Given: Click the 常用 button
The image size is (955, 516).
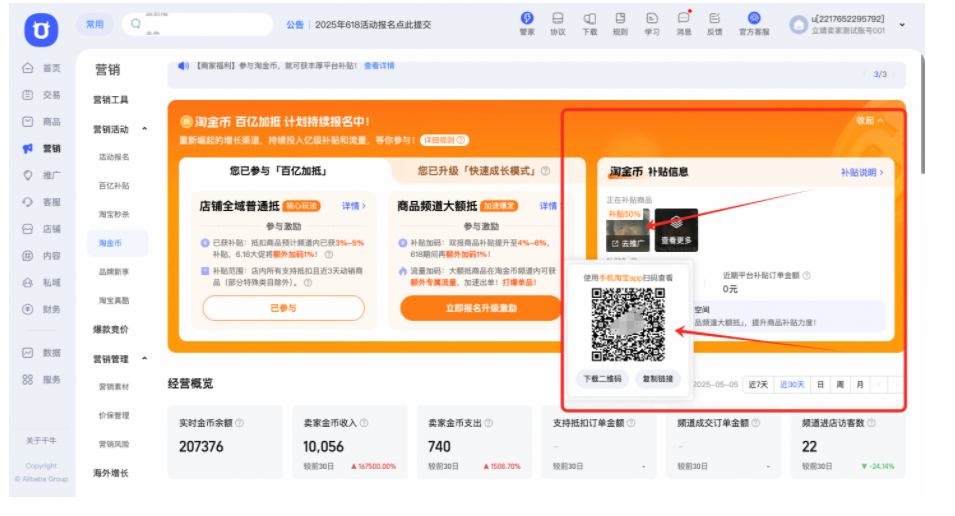Looking at the screenshot, I should 94,24.
